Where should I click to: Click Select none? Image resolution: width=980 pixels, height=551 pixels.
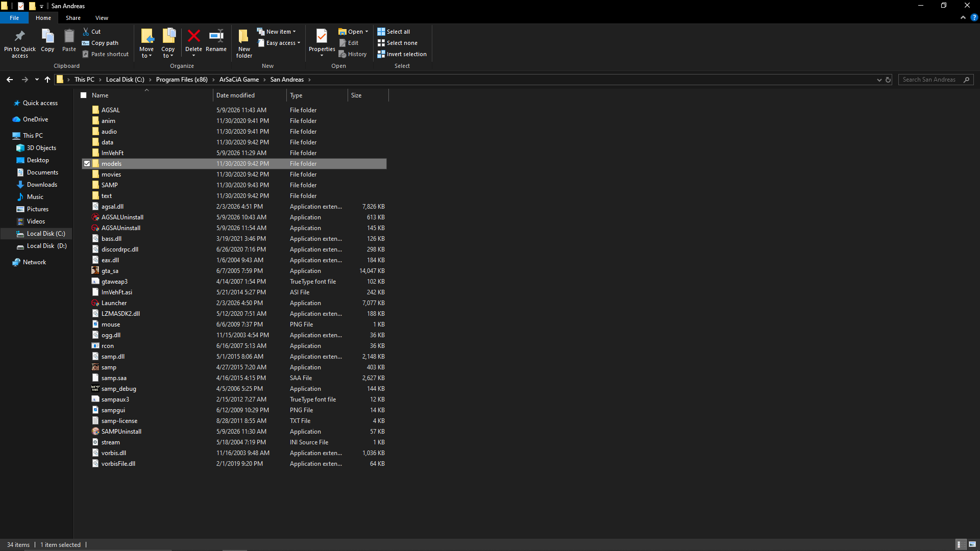[397, 43]
